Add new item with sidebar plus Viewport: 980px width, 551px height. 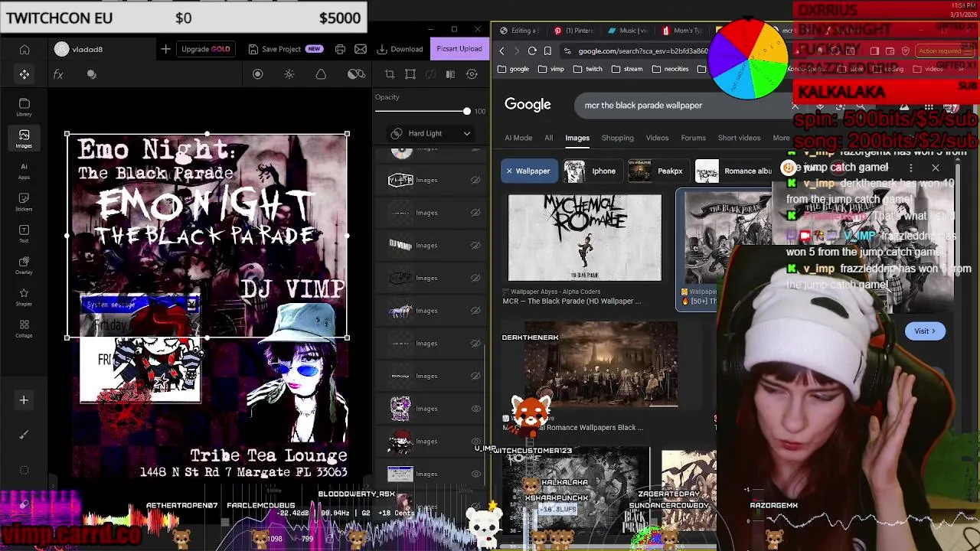tap(24, 400)
